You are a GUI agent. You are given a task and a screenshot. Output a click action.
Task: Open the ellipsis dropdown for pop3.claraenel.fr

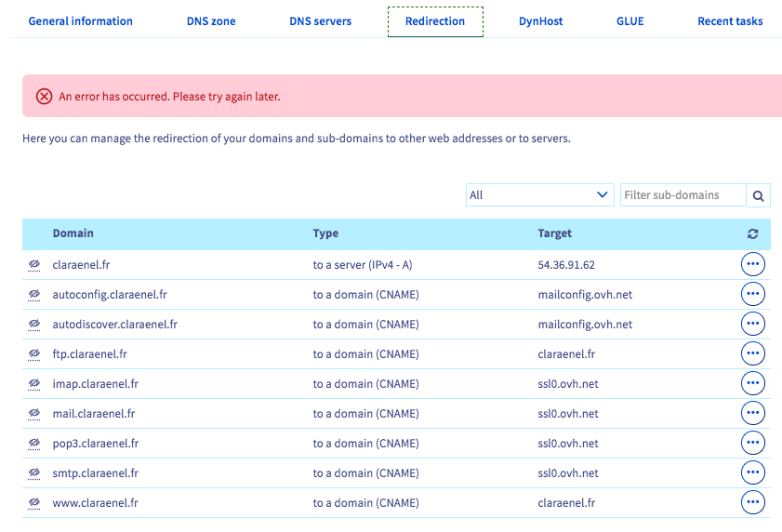coord(752,444)
